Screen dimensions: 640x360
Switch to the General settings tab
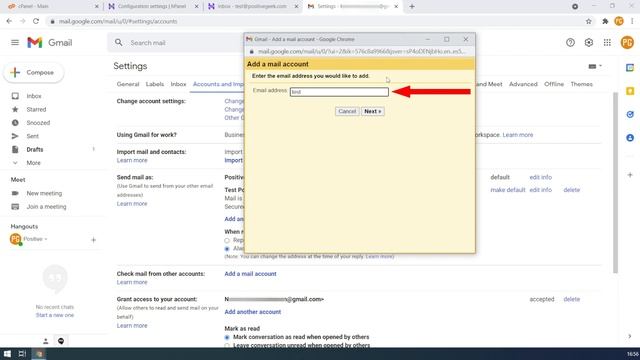(128, 84)
